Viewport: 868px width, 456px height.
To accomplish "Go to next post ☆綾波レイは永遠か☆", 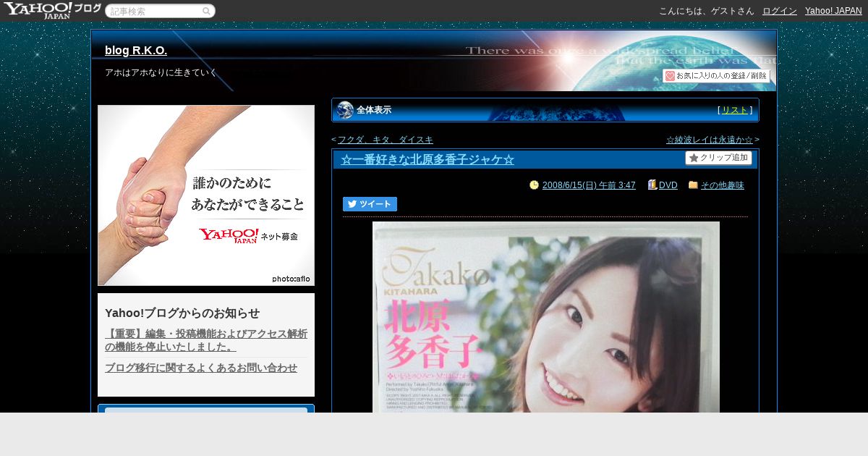I will click(x=710, y=140).
